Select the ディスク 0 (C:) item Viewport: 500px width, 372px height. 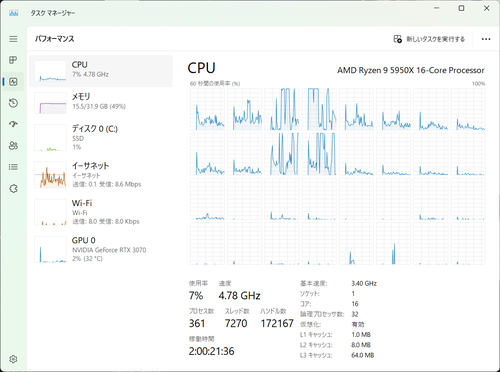tap(101, 138)
